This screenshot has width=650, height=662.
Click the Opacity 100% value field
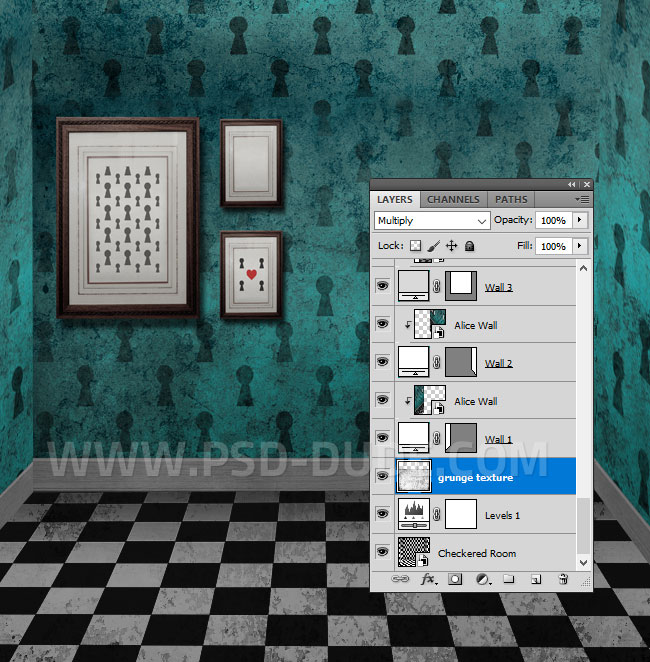coord(553,220)
